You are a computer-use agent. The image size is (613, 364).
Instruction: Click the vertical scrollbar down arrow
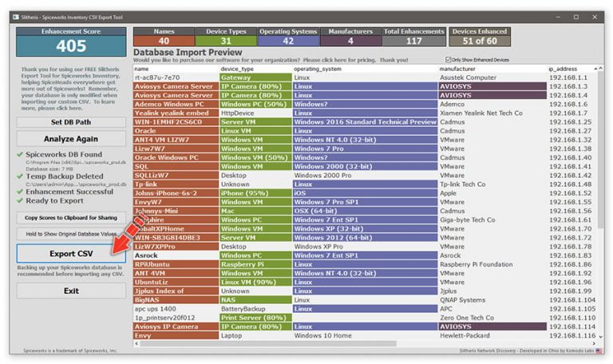coord(600,336)
